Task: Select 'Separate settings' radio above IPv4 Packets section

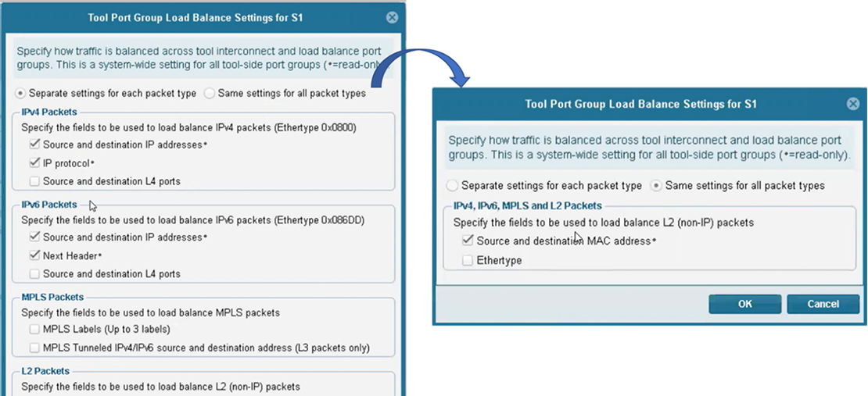Action: 21,93
